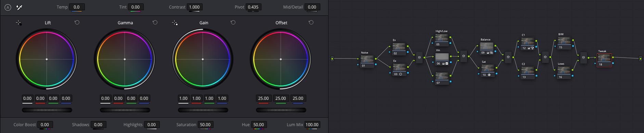
Task: Select the layer mixer after Ex nodes
Action: pyautogui.click(x=419, y=57)
